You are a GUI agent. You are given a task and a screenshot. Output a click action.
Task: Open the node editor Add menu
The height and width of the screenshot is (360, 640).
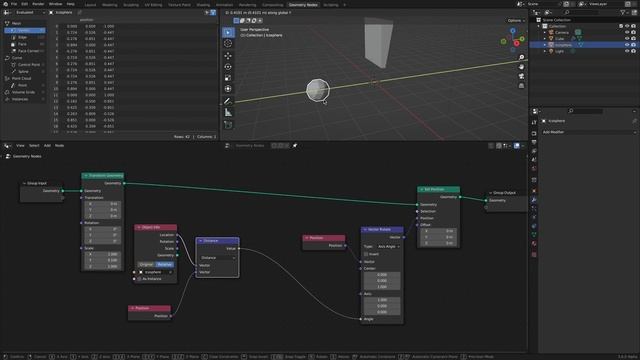(47, 145)
